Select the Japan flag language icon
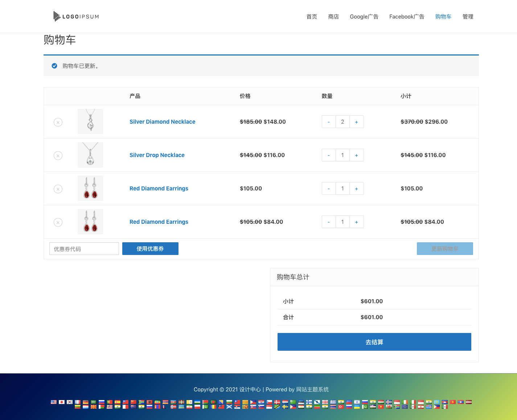This screenshot has width=517, height=420. (62, 402)
